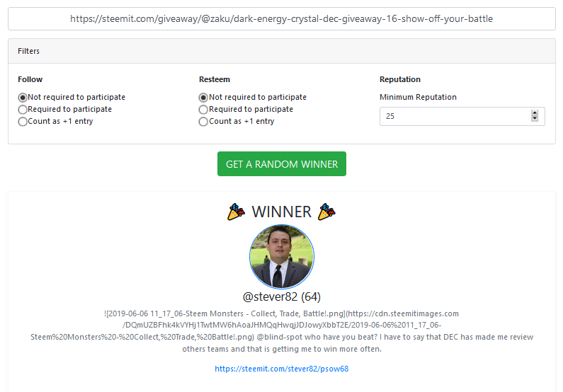Screen dimensions: 563x392
Task: Click the Minimum Reputation number field
Action: pos(462,116)
